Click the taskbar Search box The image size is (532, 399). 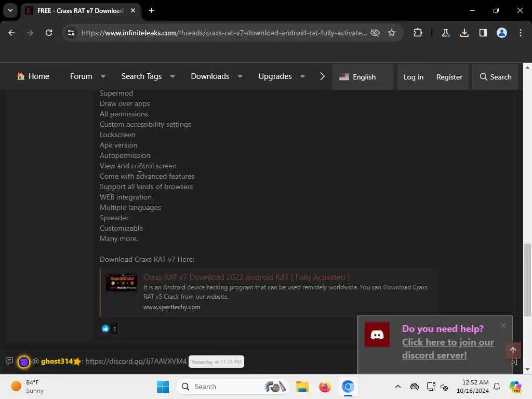click(x=233, y=387)
